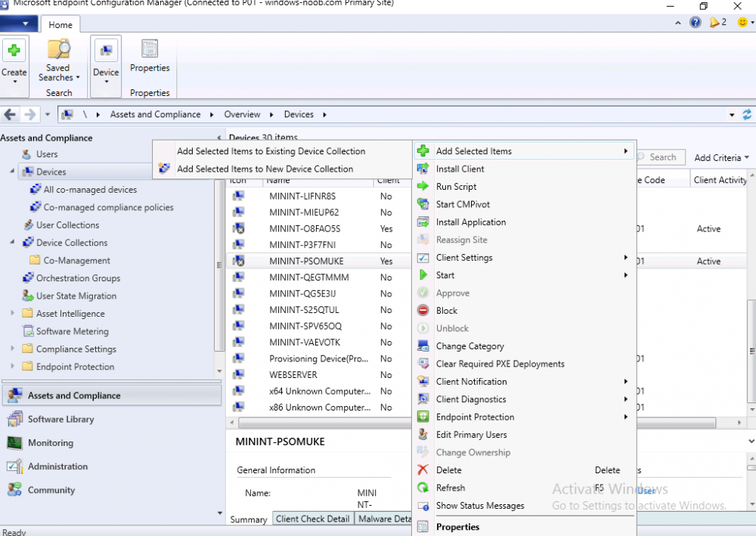756x536 pixels.
Task: Click the Community workspace icon
Action: click(15, 490)
